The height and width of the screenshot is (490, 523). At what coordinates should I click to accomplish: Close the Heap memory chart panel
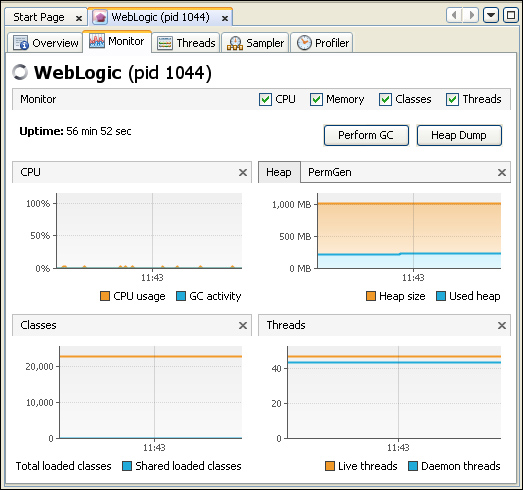(502, 172)
